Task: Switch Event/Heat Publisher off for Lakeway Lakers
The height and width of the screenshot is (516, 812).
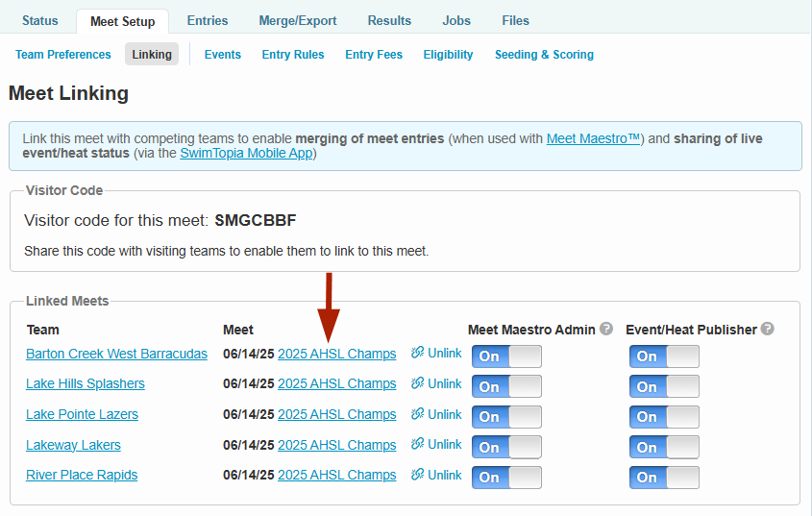Action: 664,447
